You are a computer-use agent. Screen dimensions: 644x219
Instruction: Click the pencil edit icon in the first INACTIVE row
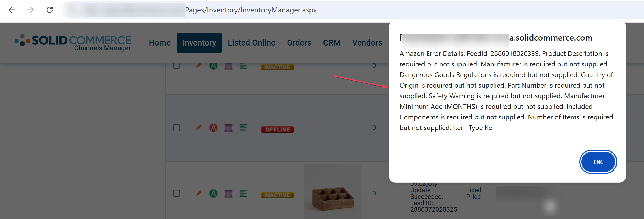(199, 65)
